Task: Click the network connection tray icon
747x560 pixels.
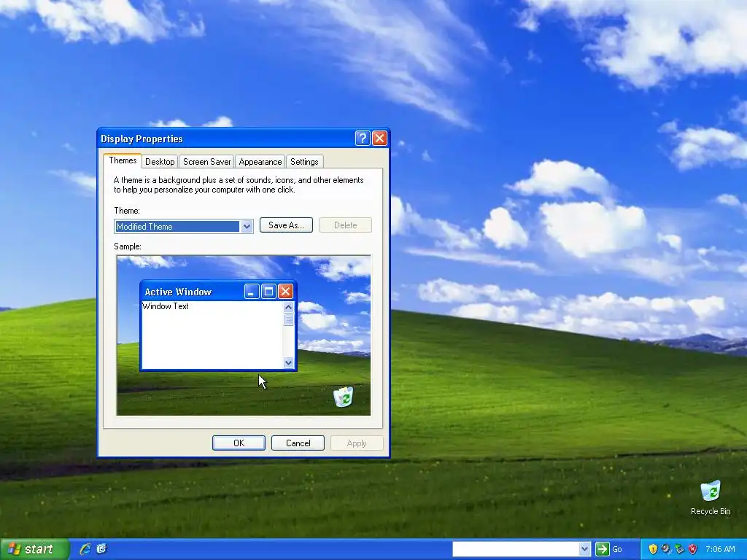Action: point(679,549)
